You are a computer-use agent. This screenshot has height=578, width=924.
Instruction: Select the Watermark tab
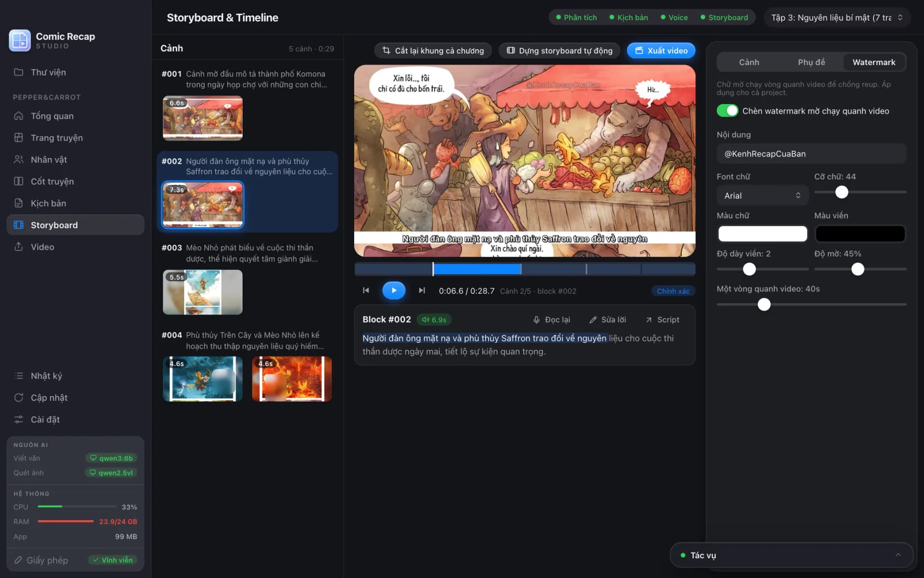pos(874,62)
